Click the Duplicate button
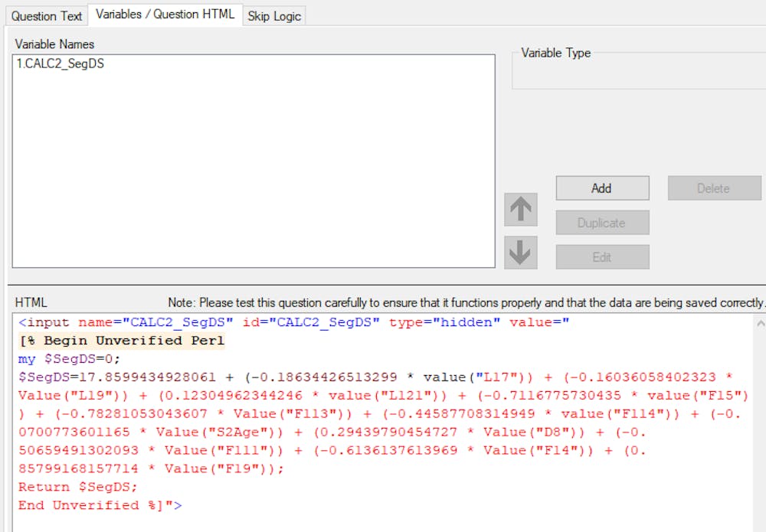 602,222
